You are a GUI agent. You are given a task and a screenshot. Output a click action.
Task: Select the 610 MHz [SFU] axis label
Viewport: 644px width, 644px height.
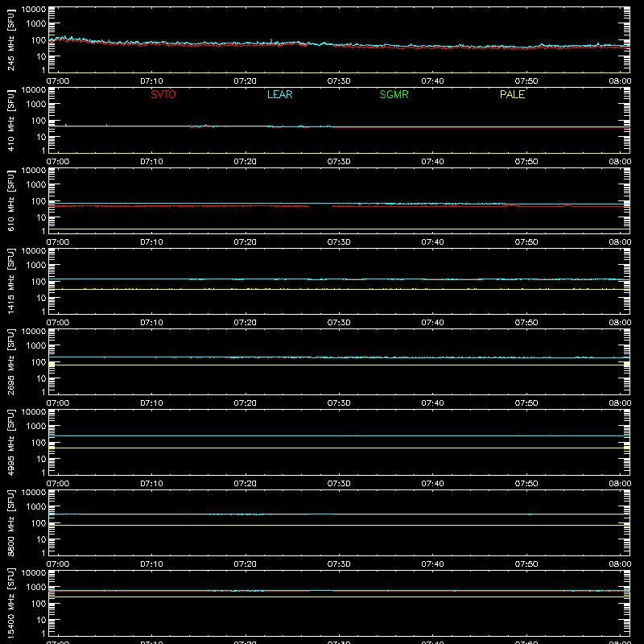pyautogui.click(x=10, y=200)
